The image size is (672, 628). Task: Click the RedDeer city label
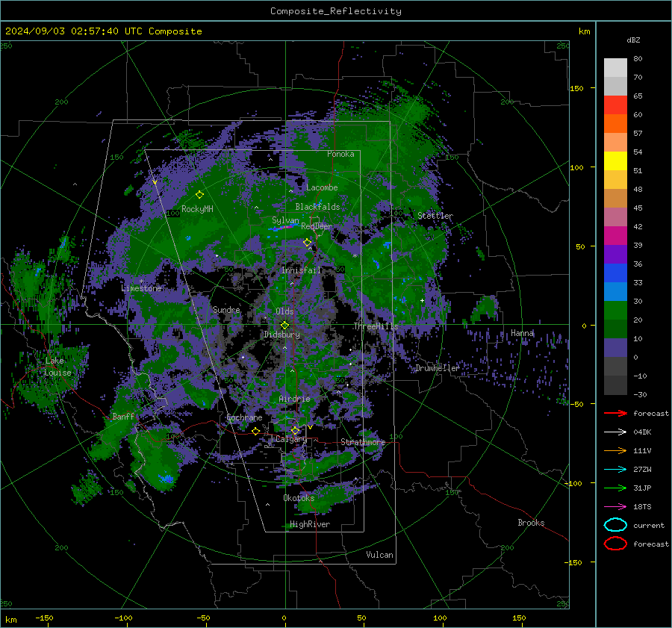(317, 226)
